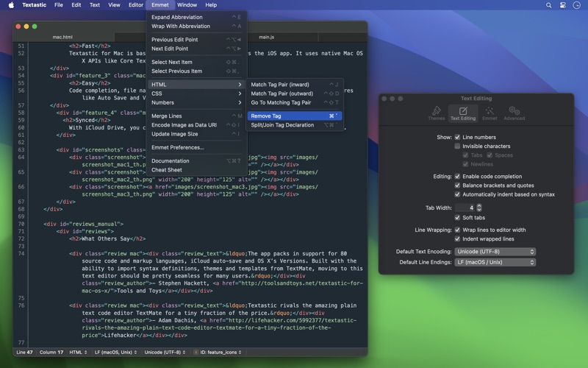
Task: Choose Select Previous Item
Action: (x=196, y=71)
